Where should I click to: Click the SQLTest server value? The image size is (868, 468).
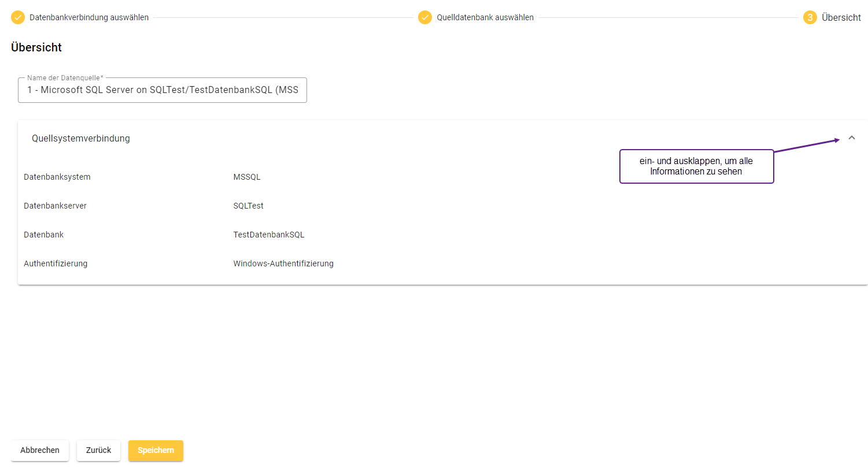[248, 206]
